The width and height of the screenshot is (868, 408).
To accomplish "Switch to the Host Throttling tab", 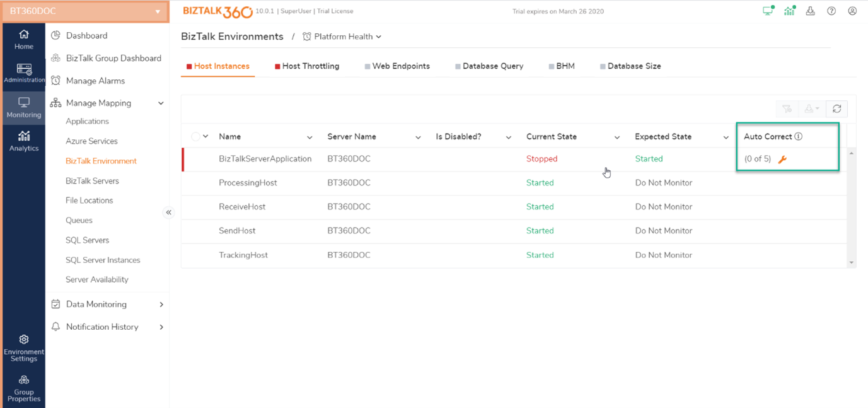I will click(307, 66).
